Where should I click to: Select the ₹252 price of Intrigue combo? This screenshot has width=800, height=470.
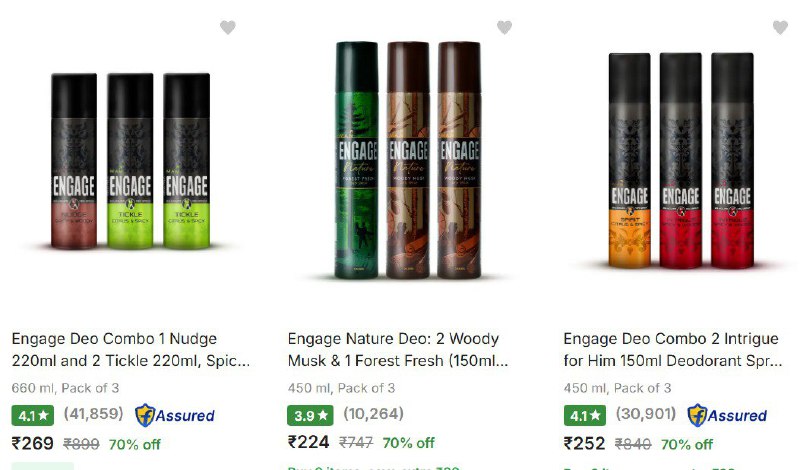(x=584, y=443)
